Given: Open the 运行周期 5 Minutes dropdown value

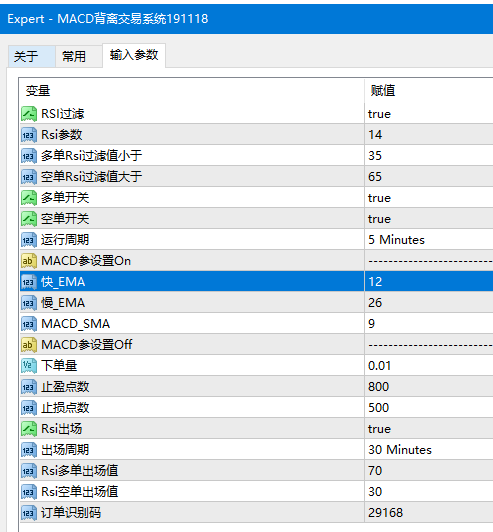Looking at the screenshot, I should (429, 240).
